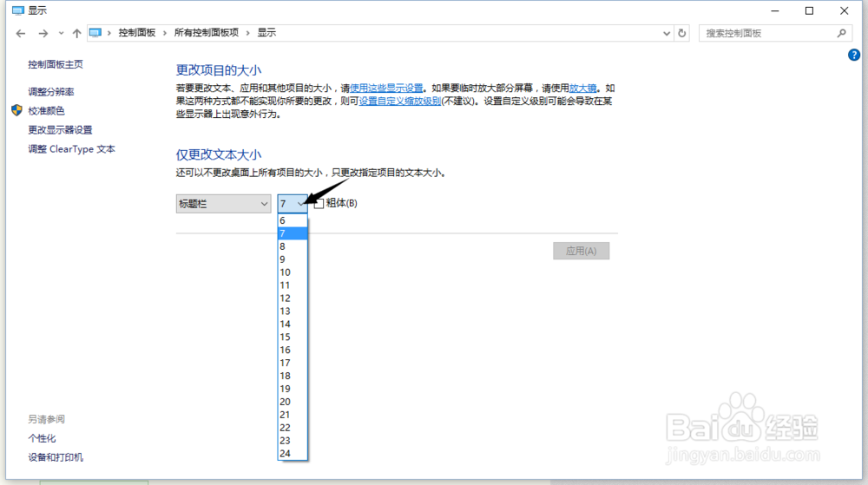
Task: Click 设置自定义缩放级别 link
Action: pos(399,101)
